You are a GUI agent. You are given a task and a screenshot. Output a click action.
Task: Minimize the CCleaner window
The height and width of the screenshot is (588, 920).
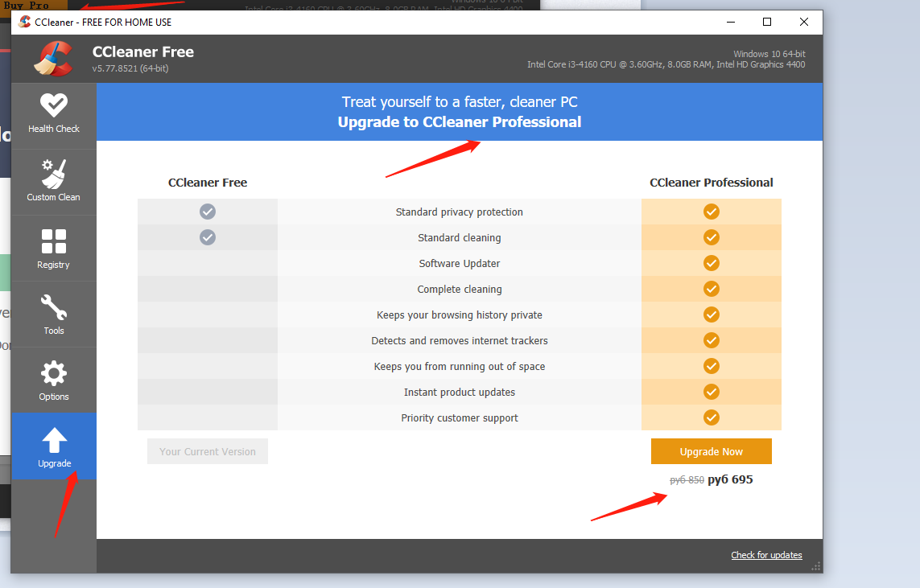click(731, 22)
